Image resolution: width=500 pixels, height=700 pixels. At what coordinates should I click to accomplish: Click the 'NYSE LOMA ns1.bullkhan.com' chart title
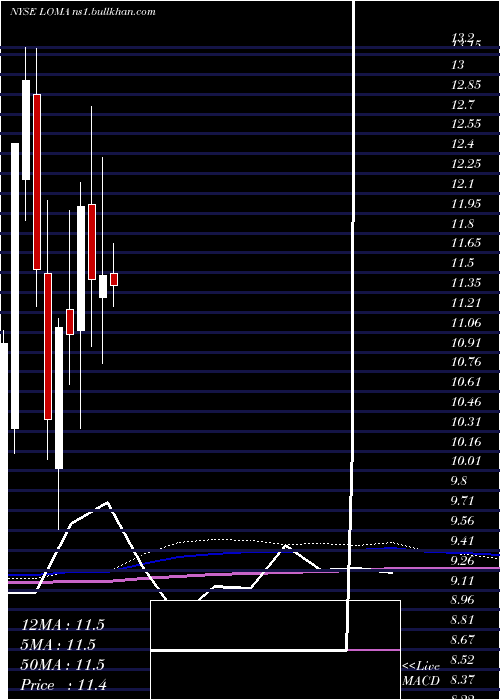(x=83, y=12)
